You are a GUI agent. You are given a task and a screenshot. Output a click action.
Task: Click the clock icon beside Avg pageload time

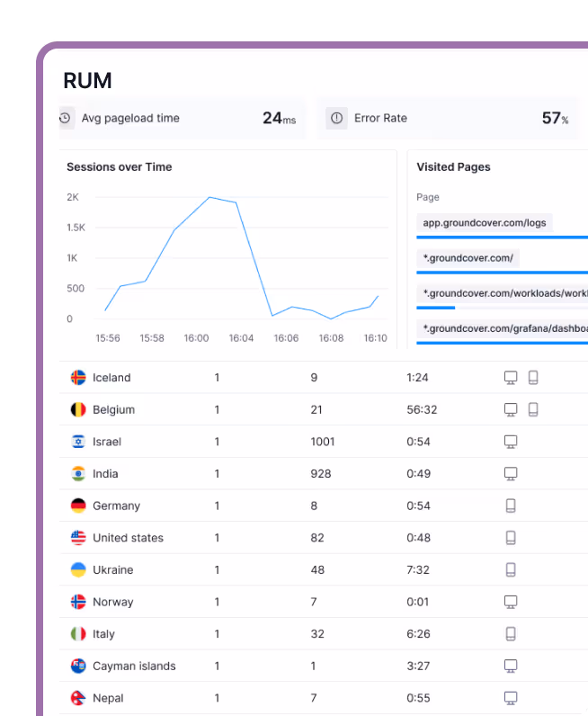point(65,118)
